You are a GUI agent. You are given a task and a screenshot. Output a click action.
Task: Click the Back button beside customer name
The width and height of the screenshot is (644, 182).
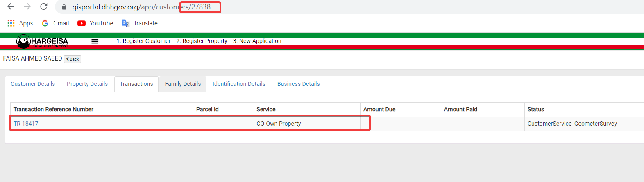point(73,59)
